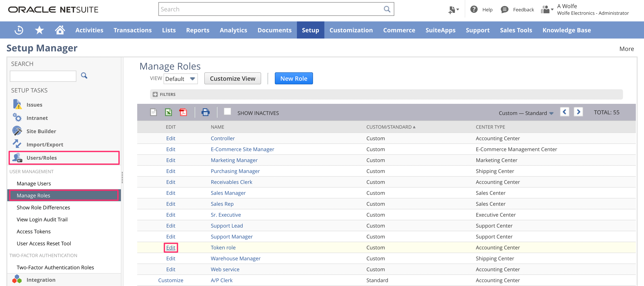Go to next page of roles
The height and width of the screenshot is (286, 644).
tap(578, 112)
